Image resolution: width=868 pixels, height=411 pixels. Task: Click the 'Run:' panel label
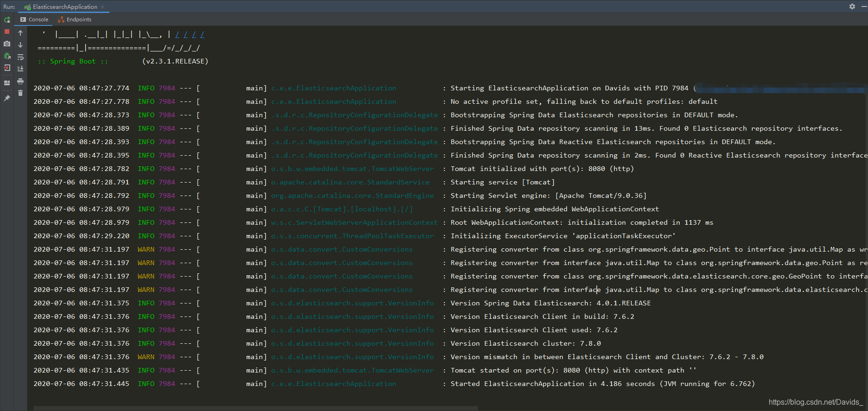pyautogui.click(x=9, y=7)
